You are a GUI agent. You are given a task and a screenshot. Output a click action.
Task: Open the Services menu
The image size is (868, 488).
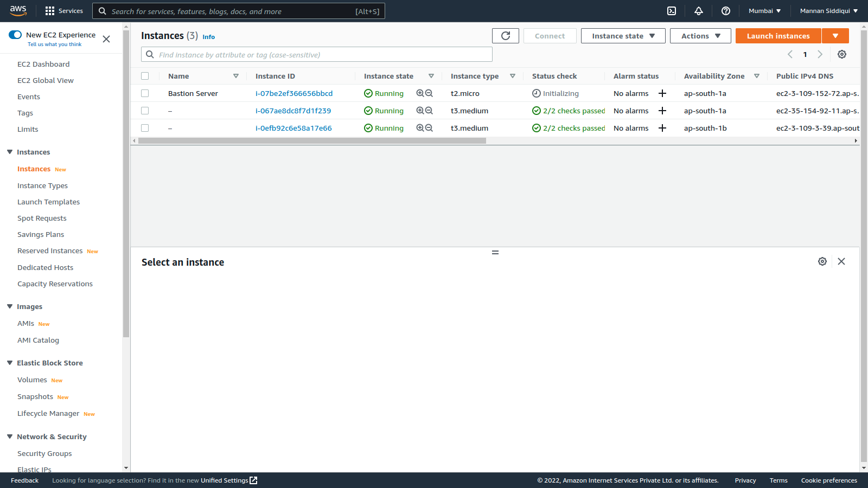coord(64,10)
